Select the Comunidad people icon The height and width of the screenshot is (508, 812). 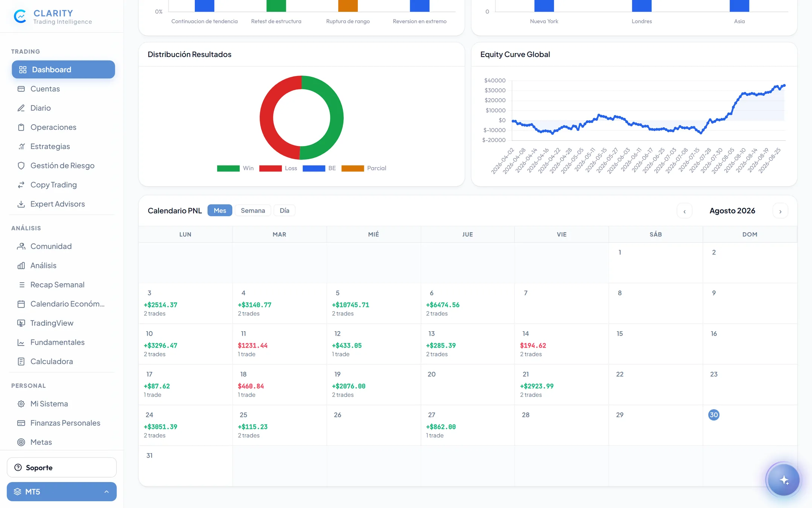tap(21, 246)
